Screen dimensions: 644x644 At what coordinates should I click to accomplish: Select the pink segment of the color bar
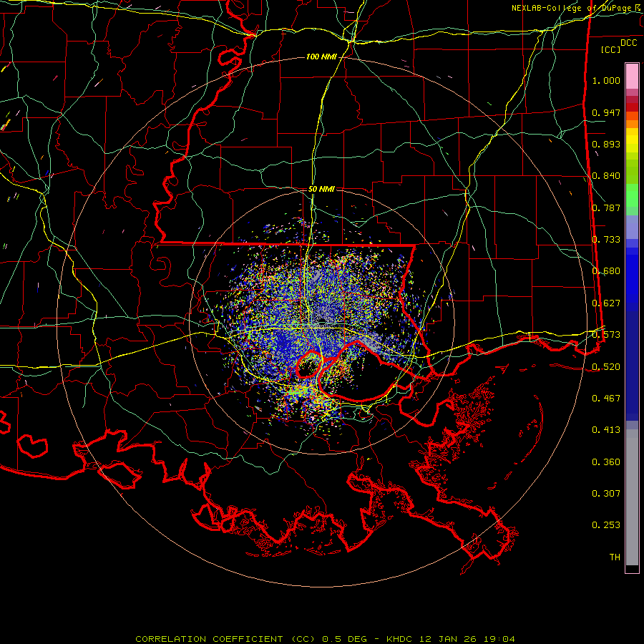coord(632,77)
